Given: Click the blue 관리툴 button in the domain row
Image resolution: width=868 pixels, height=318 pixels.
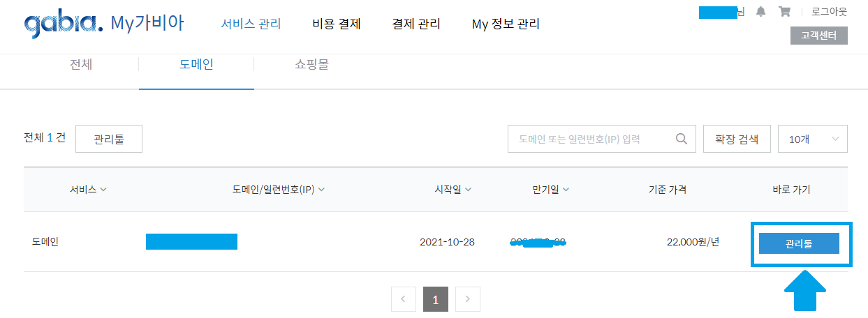Looking at the screenshot, I should 799,243.
